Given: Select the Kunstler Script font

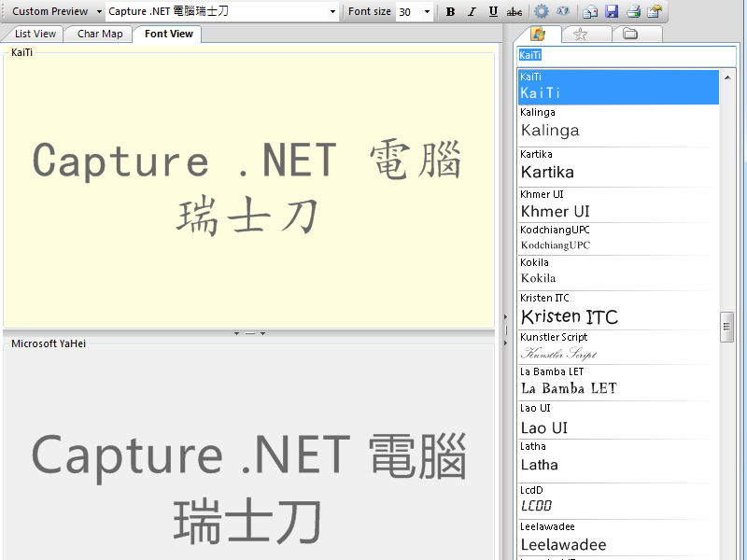Looking at the screenshot, I should pyautogui.click(x=618, y=347).
